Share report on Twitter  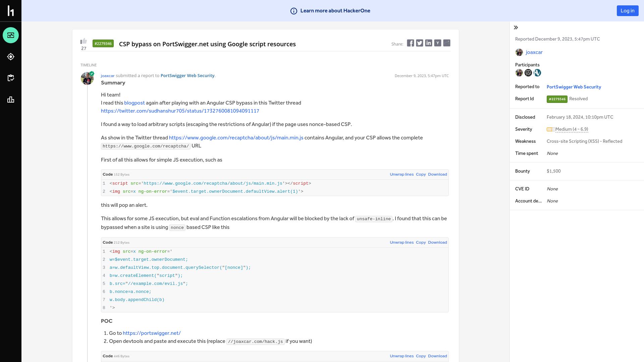(x=420, y=43)
